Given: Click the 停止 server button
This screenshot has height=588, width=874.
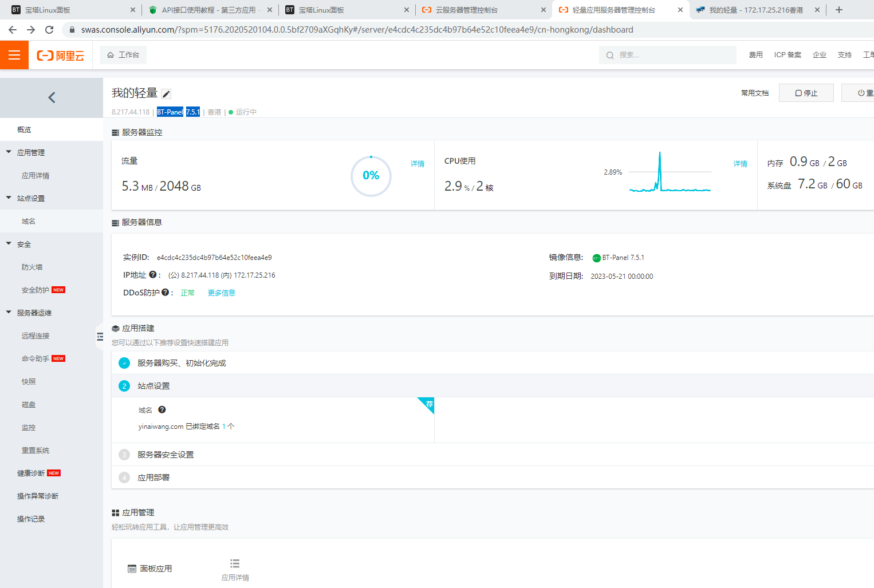Looking at the screenshot, I should [x=806, y=93].
